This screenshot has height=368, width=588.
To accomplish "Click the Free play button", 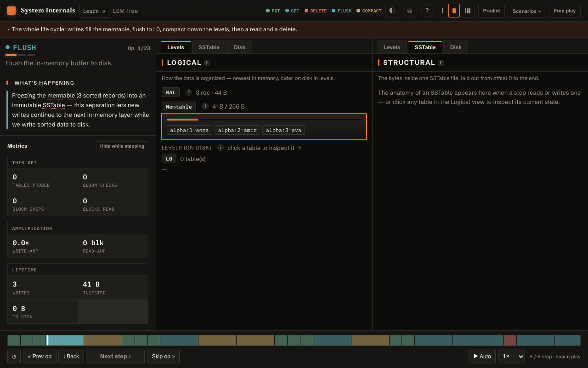I will 565,11.
